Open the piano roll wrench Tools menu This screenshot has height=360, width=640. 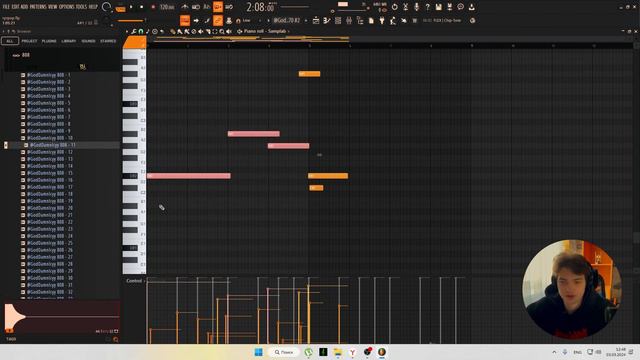(133, 31)
